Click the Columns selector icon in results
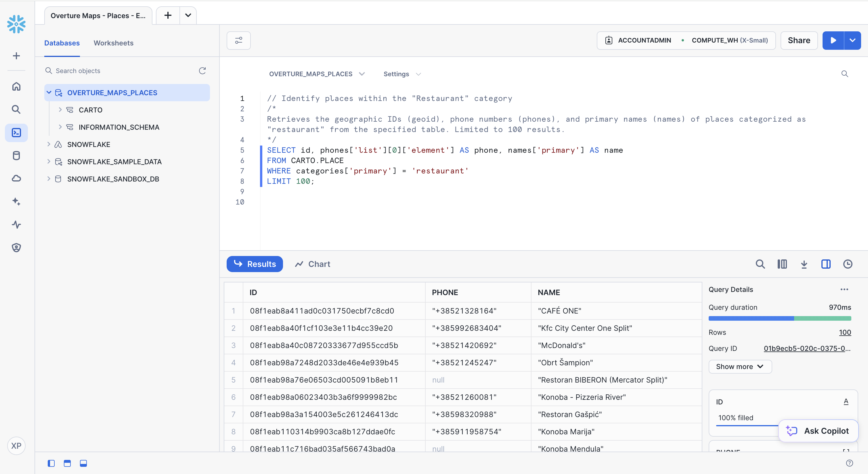 click(782, 264)
